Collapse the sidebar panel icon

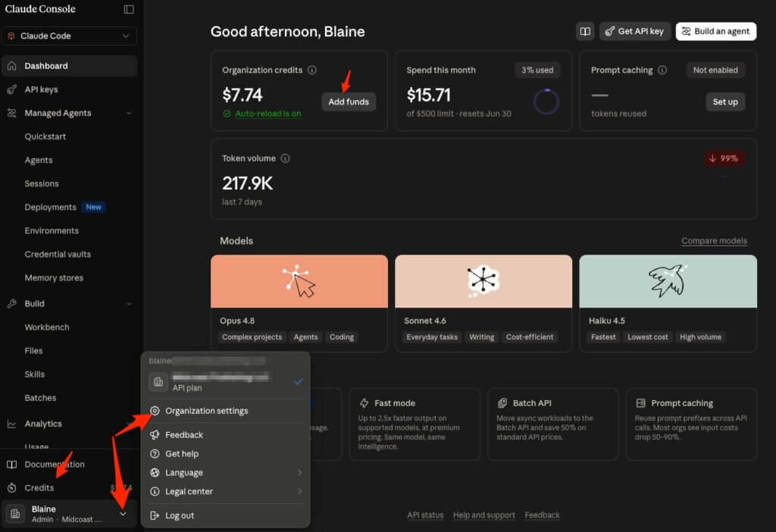[x=129, y=9]
